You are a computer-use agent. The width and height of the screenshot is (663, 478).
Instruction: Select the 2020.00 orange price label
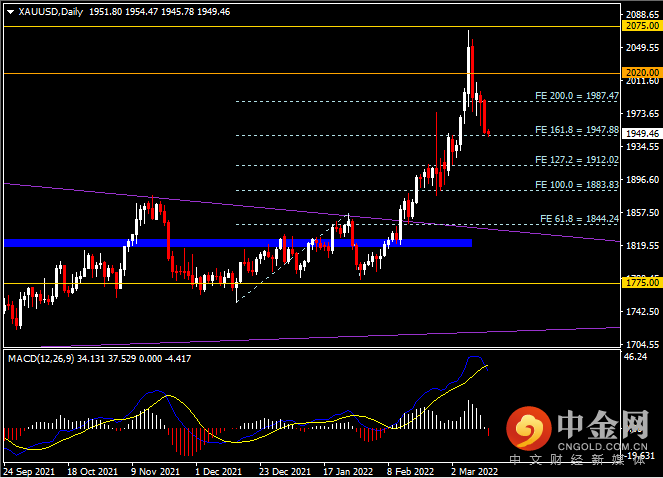tap(642, 72)
